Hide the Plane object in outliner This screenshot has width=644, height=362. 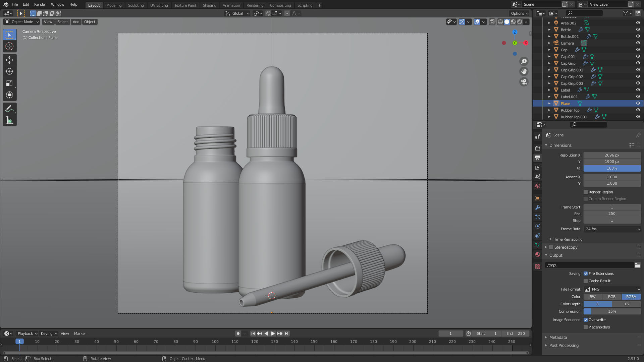pos(638,104)
